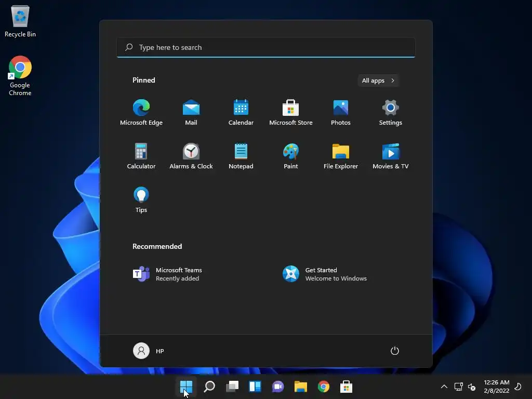Open Teams Chat on the taskbar

click(278, 387)
